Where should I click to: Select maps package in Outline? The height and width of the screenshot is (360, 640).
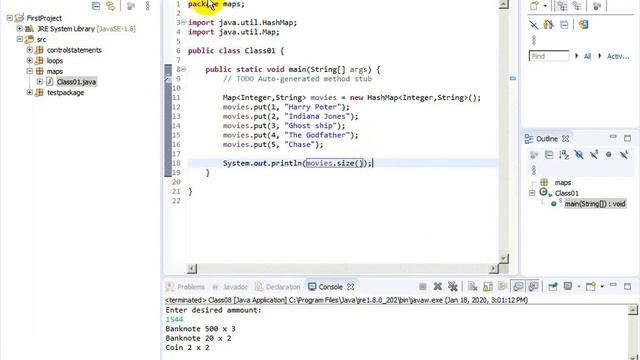(x=562, y=182)
